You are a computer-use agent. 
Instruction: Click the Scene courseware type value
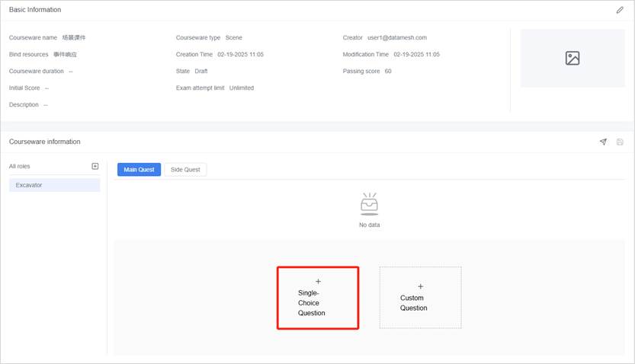tap(234, 37)
